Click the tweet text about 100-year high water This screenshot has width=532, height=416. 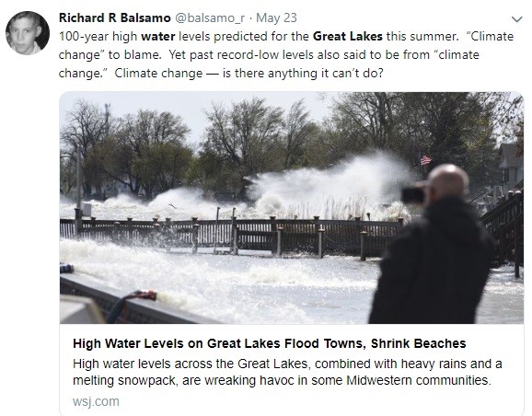(x=286, y=54)
